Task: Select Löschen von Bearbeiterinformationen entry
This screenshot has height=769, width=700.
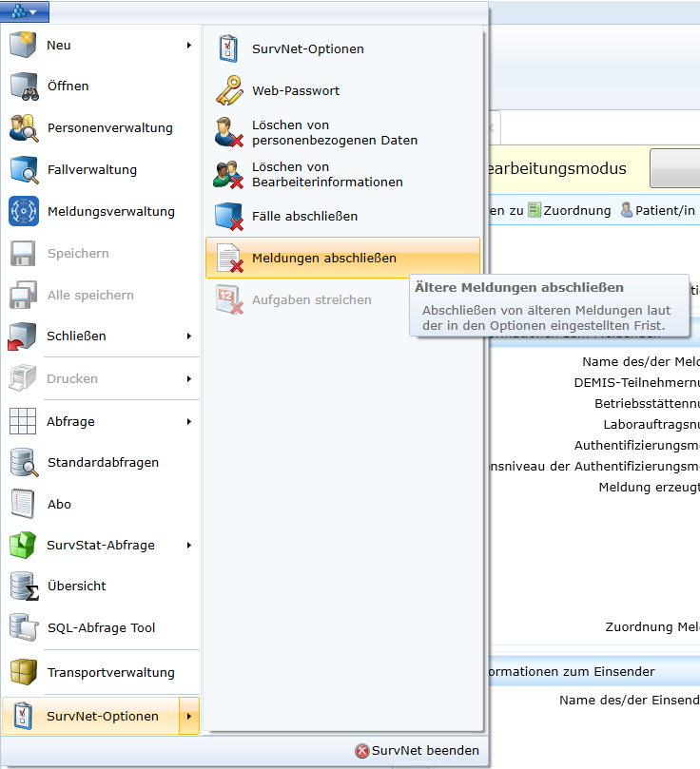Action: (x=327, y=175)
